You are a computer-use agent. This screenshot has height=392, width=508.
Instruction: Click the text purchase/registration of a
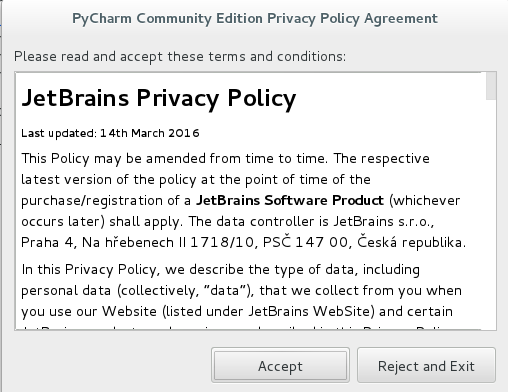[x=106, y=200]
